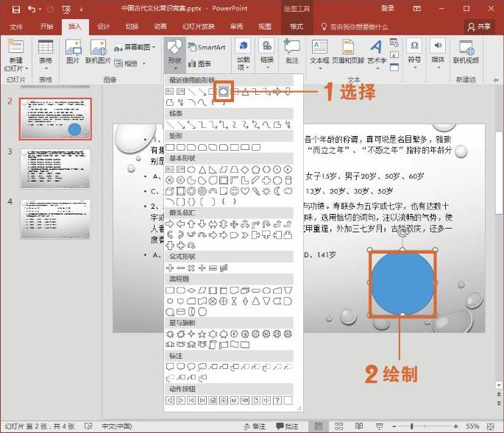
Task: Select the plus sign equation shape
Action: pyautogui.click(x=170, y=268)
